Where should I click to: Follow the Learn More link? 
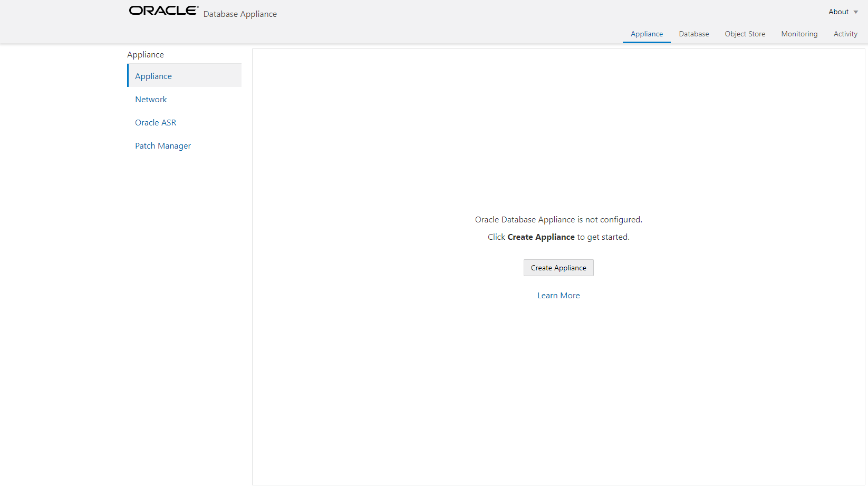[x=558, y=296]
